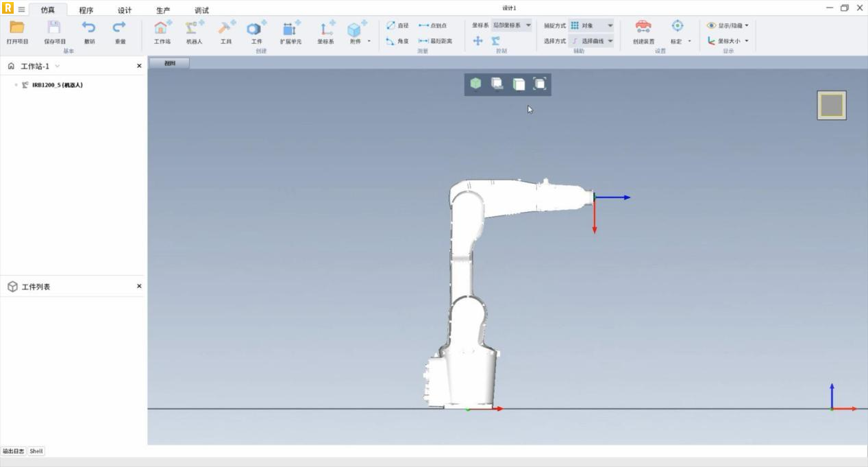The image size is (868, 467).
Task: Add a robot using the 机器人 icon
Action: pyautogui.click(x=194, y=28)
